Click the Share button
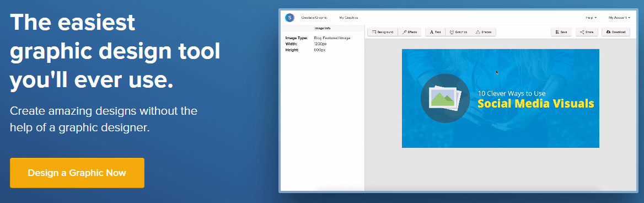The height and width of the screenshot is (203, 644). pos(587,32)
